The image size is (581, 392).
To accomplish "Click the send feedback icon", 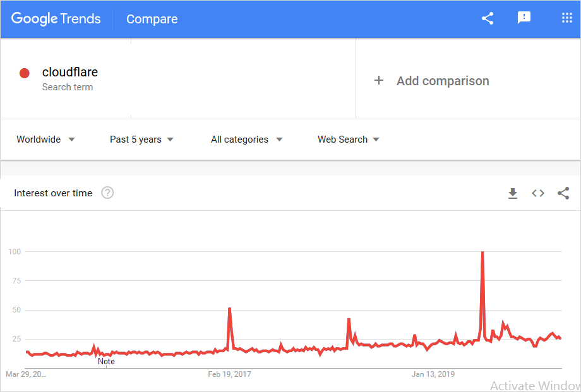I will [x=524, y=18].
